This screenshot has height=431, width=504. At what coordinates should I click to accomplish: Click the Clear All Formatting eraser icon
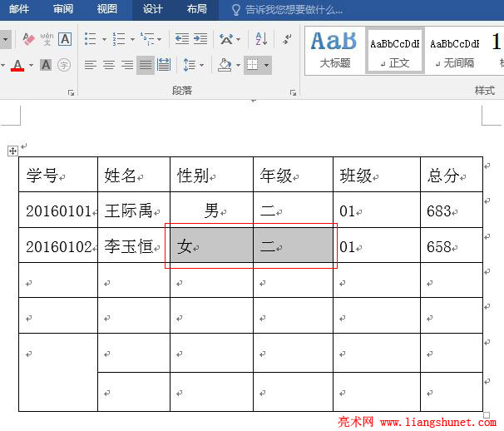[28, 39]
